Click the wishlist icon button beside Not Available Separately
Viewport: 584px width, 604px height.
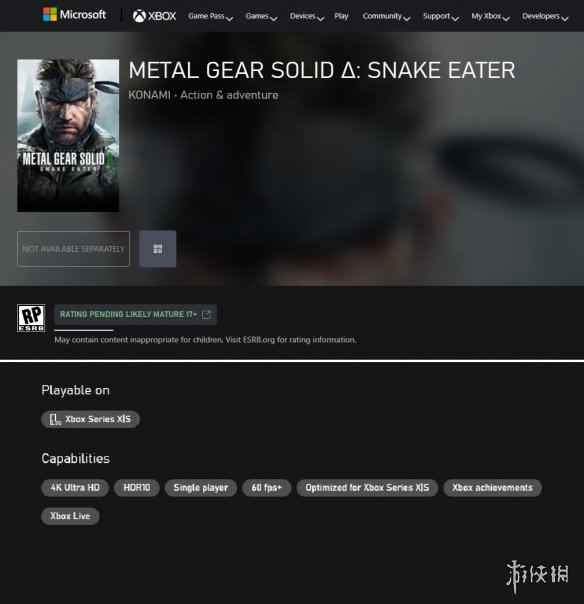click(x=158, y=249)
